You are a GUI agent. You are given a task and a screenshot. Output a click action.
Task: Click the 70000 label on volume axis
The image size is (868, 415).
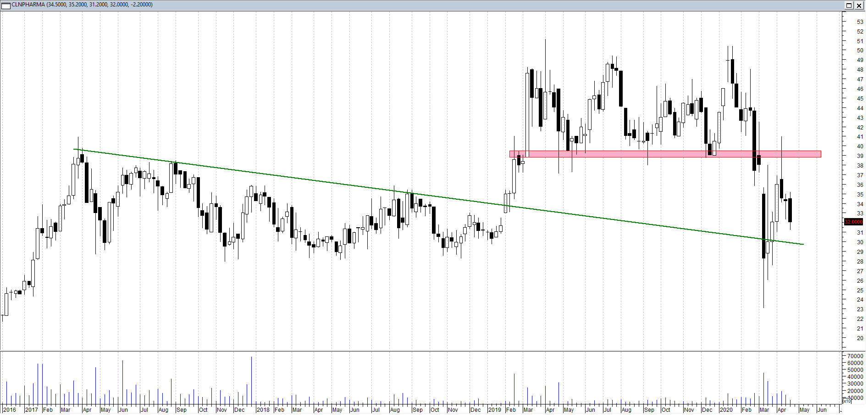pyautogui.click(x=855, y=356)
